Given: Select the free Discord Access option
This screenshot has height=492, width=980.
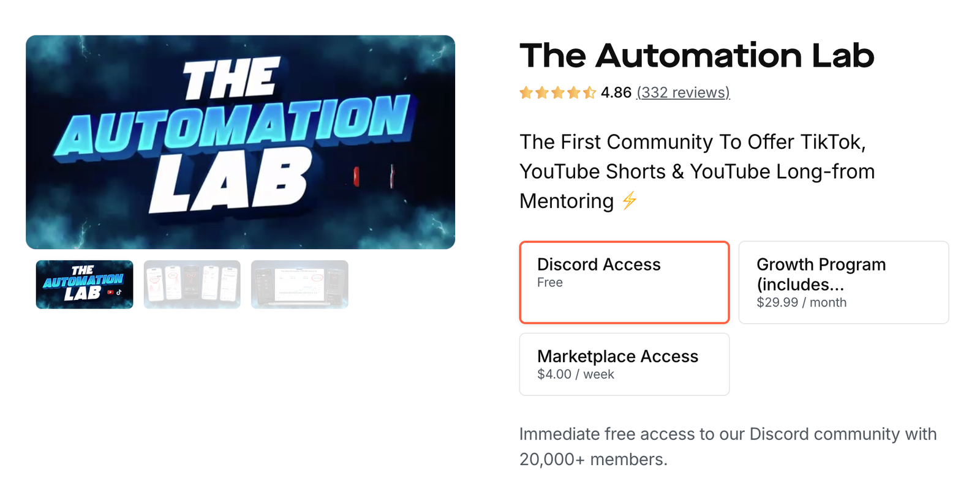Looking at the screenshot, I should click(x=624, y=282).
